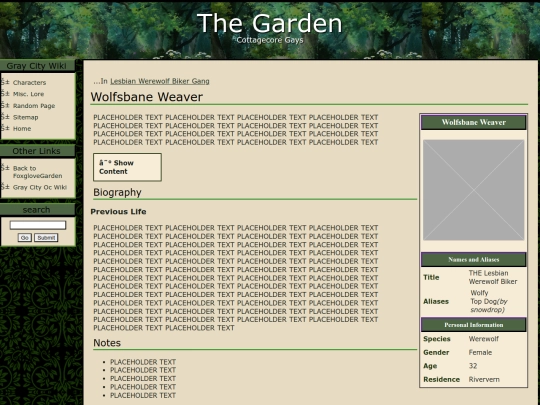Click the Title row label
Image resolution: width=540 pixels, height=405 pixels.
click(x=431, y=277)
